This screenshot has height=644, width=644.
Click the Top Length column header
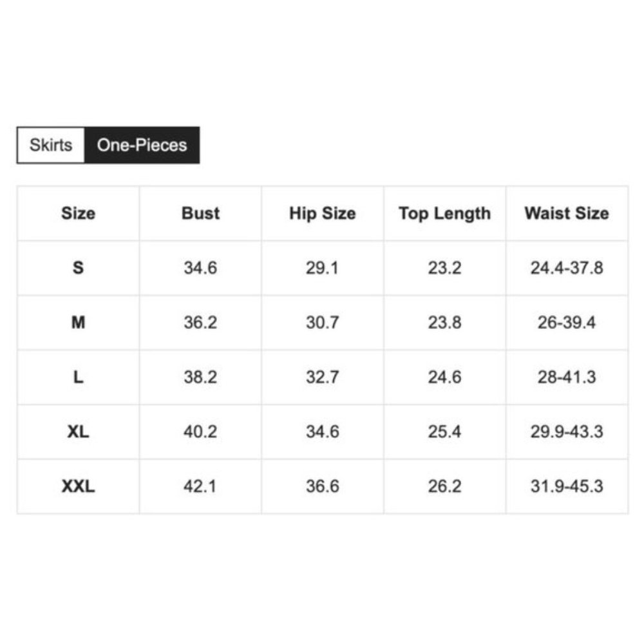(x=445, y=213)
